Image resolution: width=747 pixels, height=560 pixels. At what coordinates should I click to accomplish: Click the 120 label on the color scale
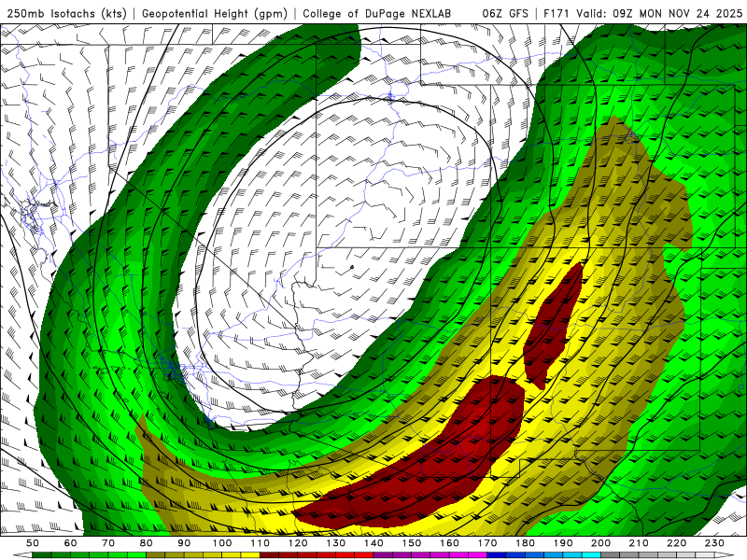[298, 543]
